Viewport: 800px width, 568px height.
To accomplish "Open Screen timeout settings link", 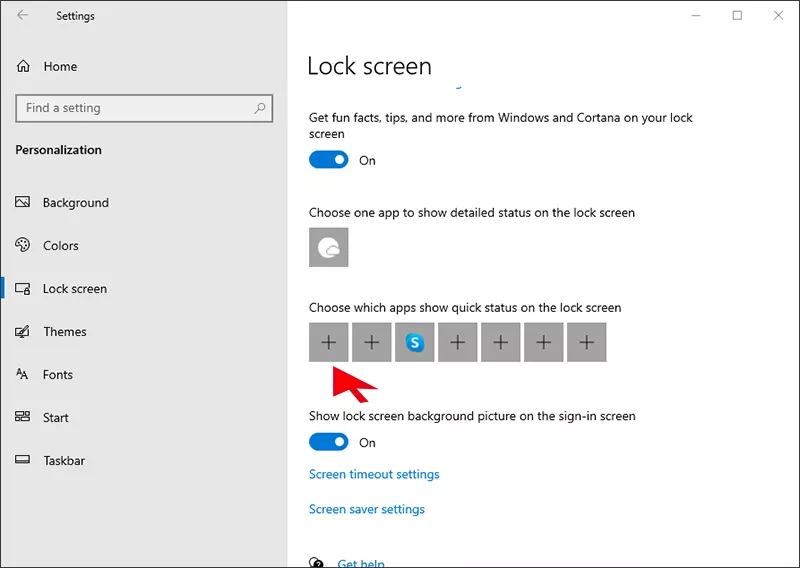I will [x=374, y=474].
